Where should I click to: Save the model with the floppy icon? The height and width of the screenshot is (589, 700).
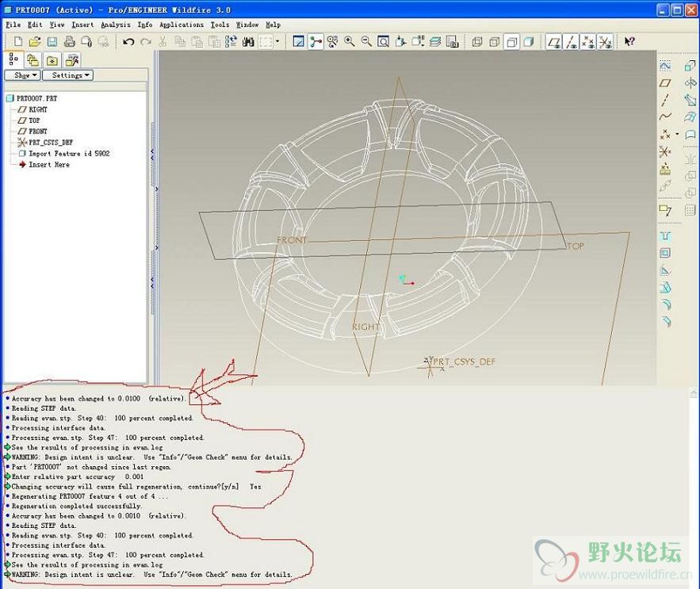(x=52, y=41)
